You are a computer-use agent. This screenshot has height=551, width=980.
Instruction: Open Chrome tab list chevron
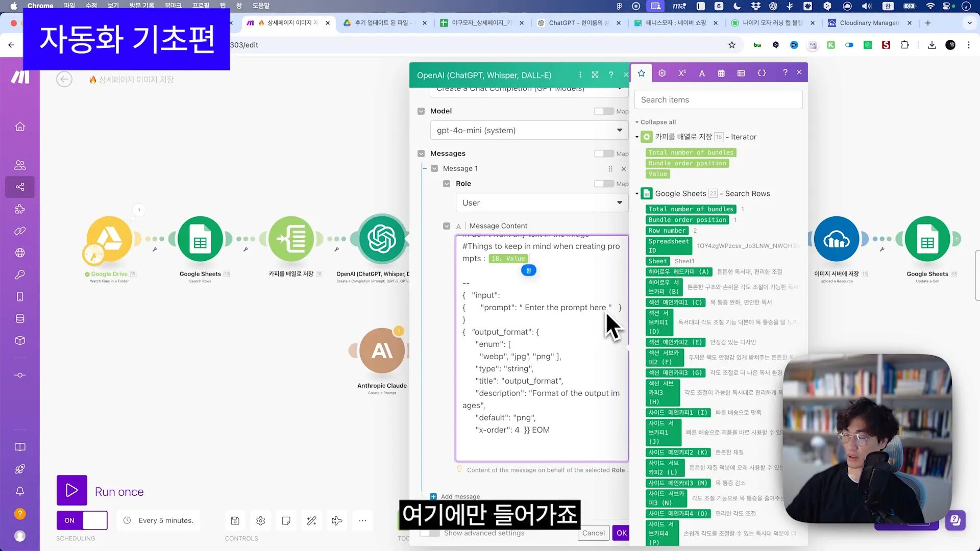(969, 22)
